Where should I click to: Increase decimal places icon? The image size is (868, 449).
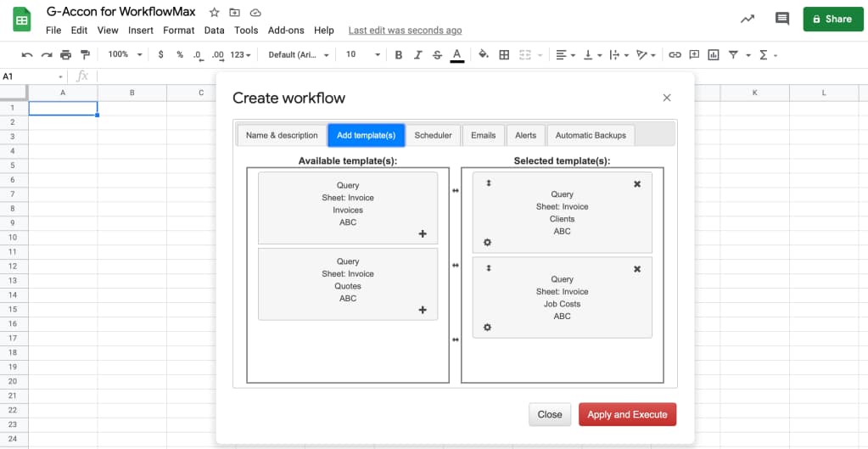pyautogui.click(x=217, y=55)
